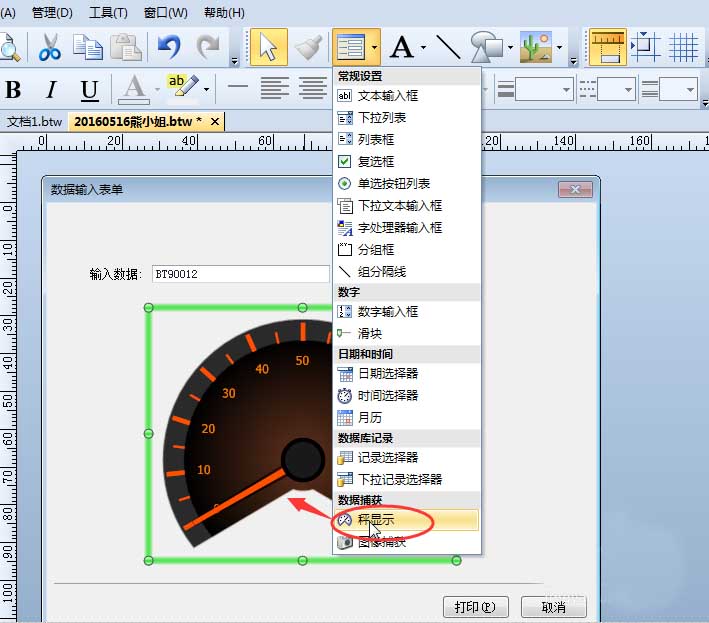Open the 工具(T) menu
709x623 pixels.
[x=108, y=12]
